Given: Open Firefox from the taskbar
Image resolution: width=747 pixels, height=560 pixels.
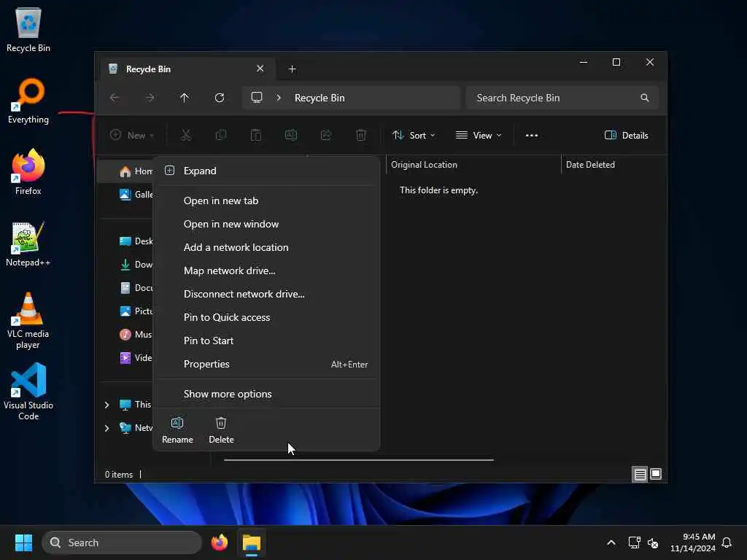Looking at the screenshot, I should point(219,542).
